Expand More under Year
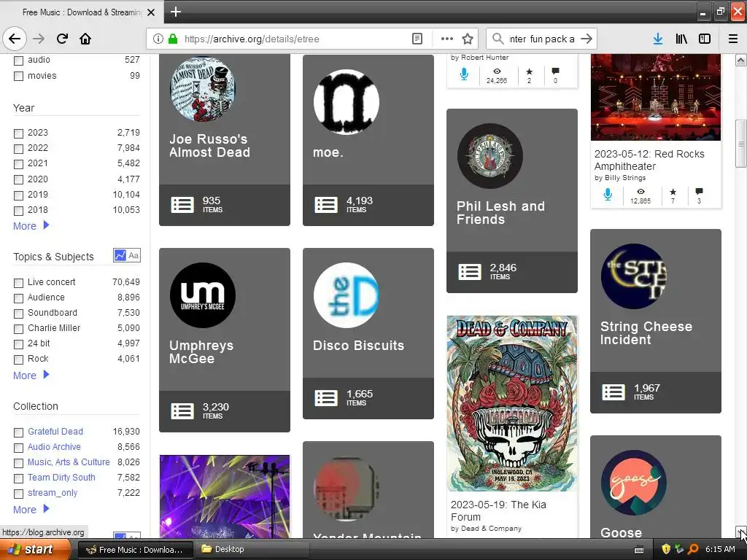Image resolution: width=747 pixels, height=560 pixels. pyautogui.click(x=31, y=226)
